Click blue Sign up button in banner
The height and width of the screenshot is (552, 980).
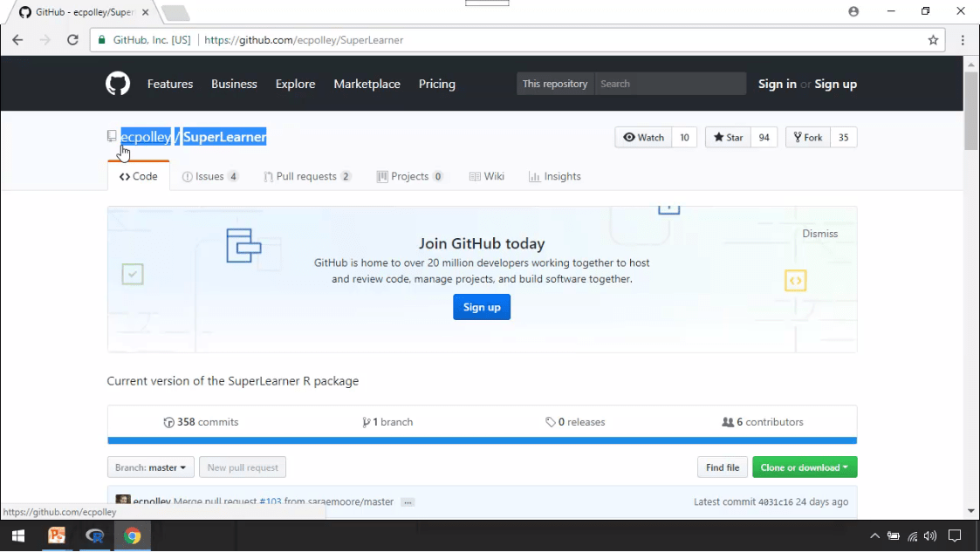coord(481,307)
